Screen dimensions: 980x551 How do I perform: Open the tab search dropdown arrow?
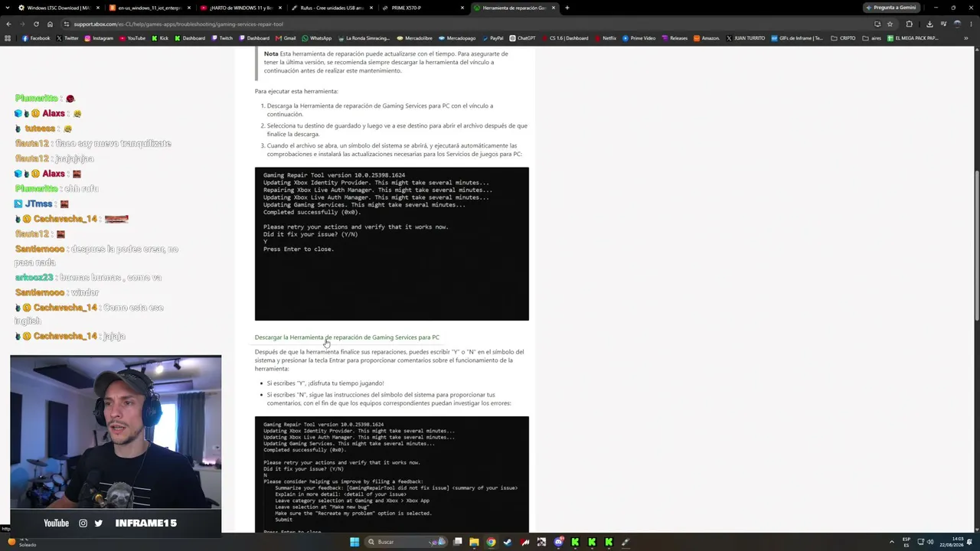click(x=8, y=8)
